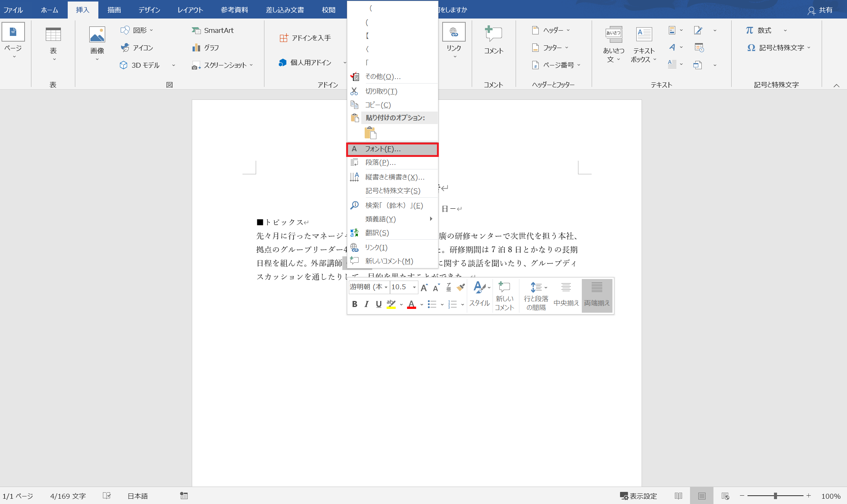Switch to Web Layout view
The image size is (847, 504).
725,496
